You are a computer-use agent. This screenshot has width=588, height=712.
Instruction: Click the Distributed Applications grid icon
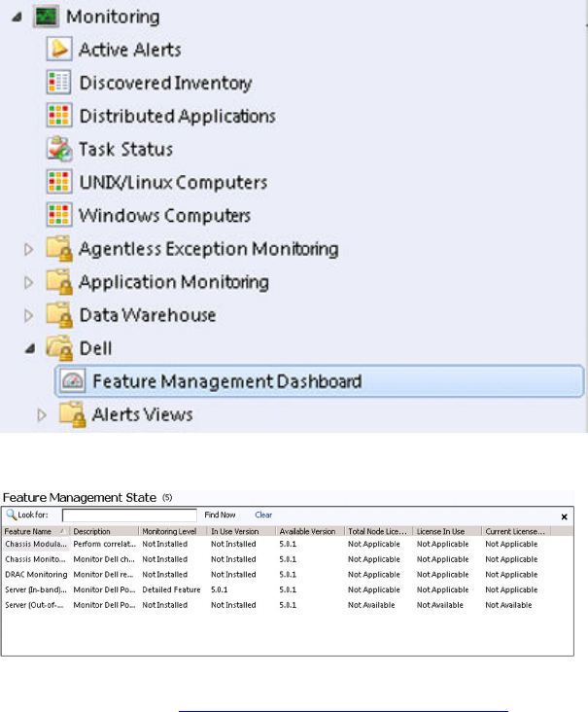59,116
